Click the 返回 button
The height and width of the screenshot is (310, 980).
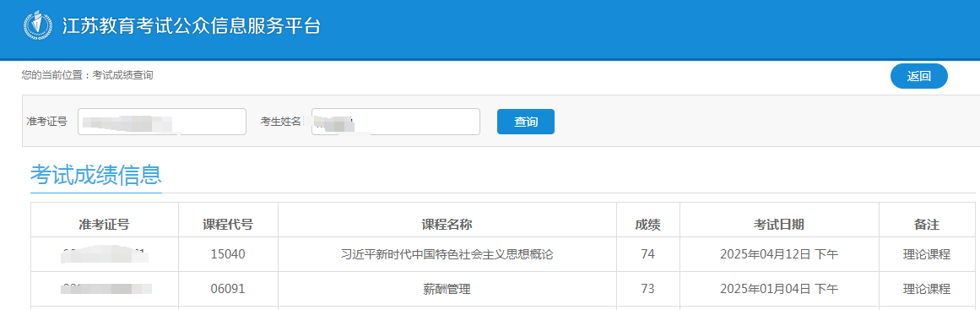tap(918, 76)
